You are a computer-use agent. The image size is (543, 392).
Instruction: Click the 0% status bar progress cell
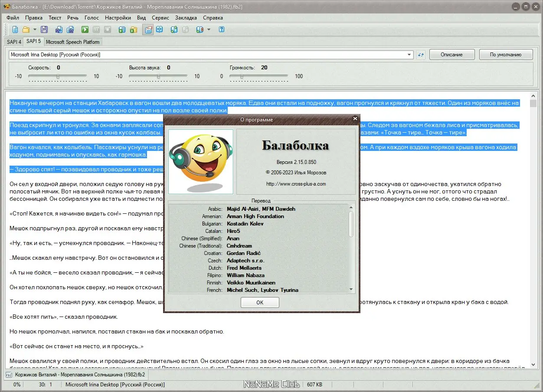tap(17, 385)
